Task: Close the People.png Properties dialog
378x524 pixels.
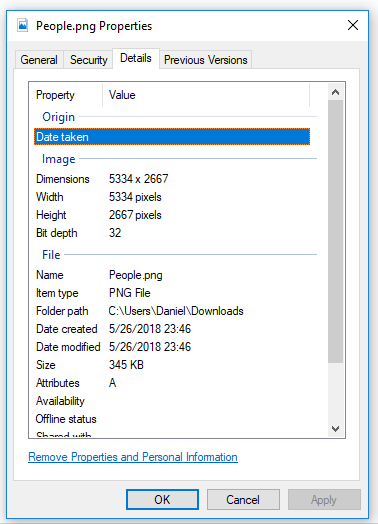Action: click(x=353, y=25)
